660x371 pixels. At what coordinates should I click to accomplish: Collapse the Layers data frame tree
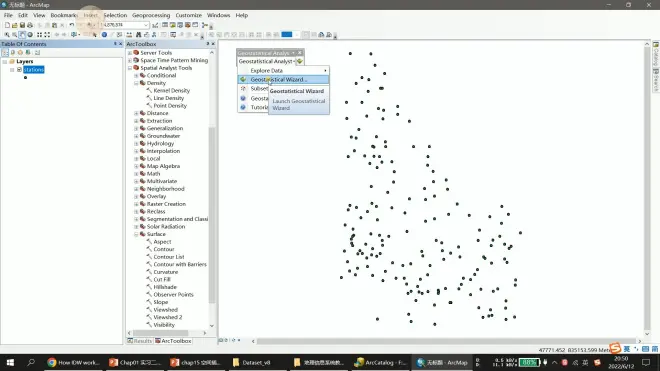[x=5, y=61]
